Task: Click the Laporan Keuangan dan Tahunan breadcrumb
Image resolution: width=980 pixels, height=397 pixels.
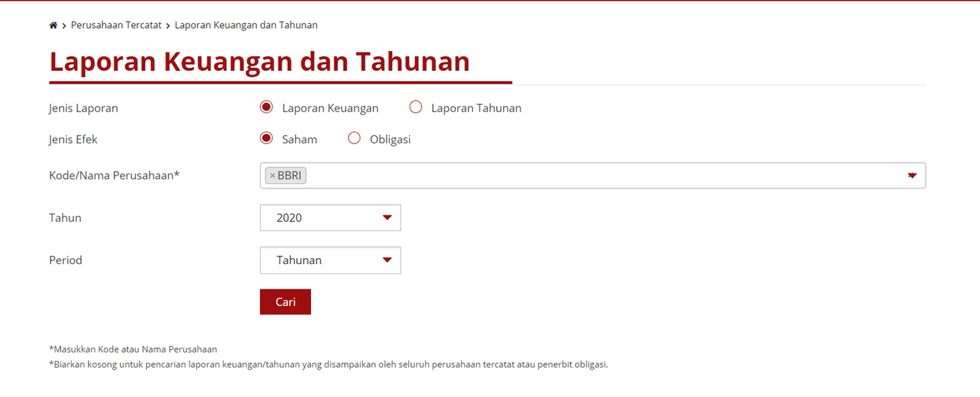Action: [x=246, y=25]
